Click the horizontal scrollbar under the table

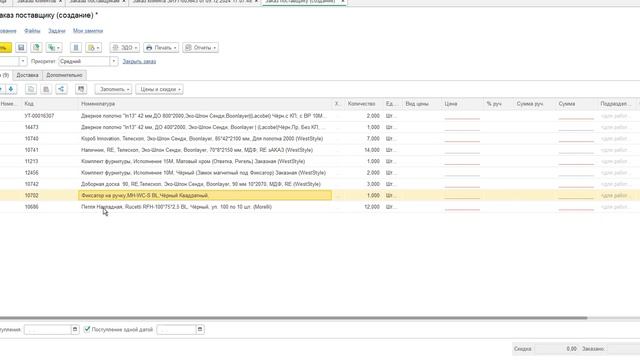(x=293, y=318)
